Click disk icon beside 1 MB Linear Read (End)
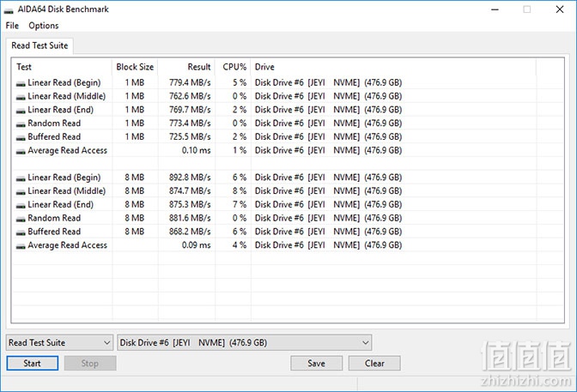The height and width of the screenshot is (392, 577). pos(21,111)
